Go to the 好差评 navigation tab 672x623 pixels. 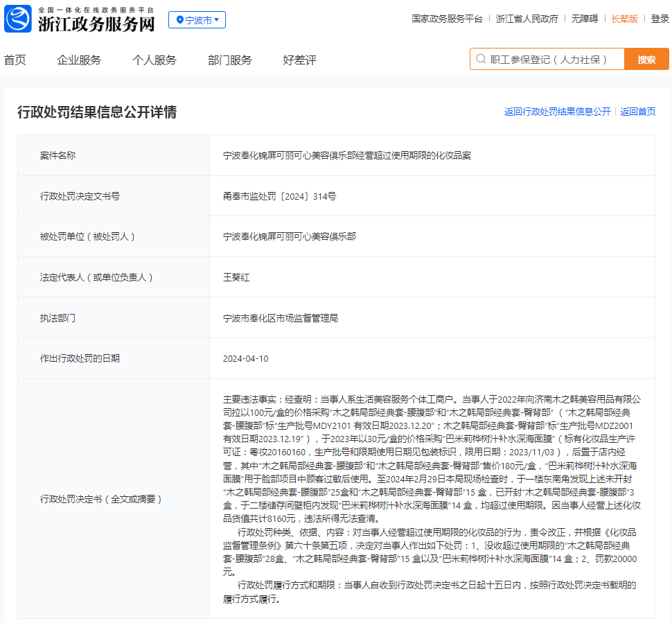tap(299, 60)
